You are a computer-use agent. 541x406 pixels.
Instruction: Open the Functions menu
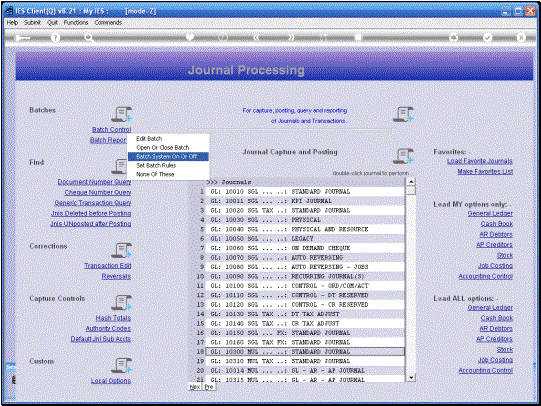(76, 22)
